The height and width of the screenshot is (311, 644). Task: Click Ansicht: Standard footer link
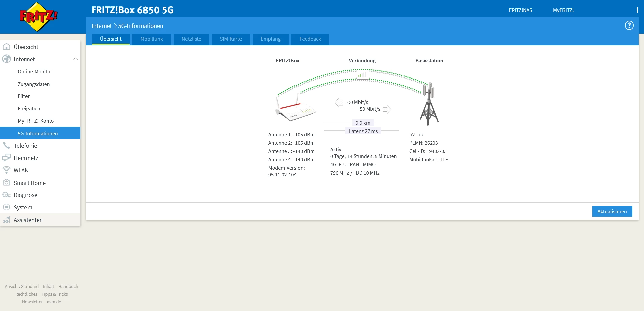(x=22, y=287)
